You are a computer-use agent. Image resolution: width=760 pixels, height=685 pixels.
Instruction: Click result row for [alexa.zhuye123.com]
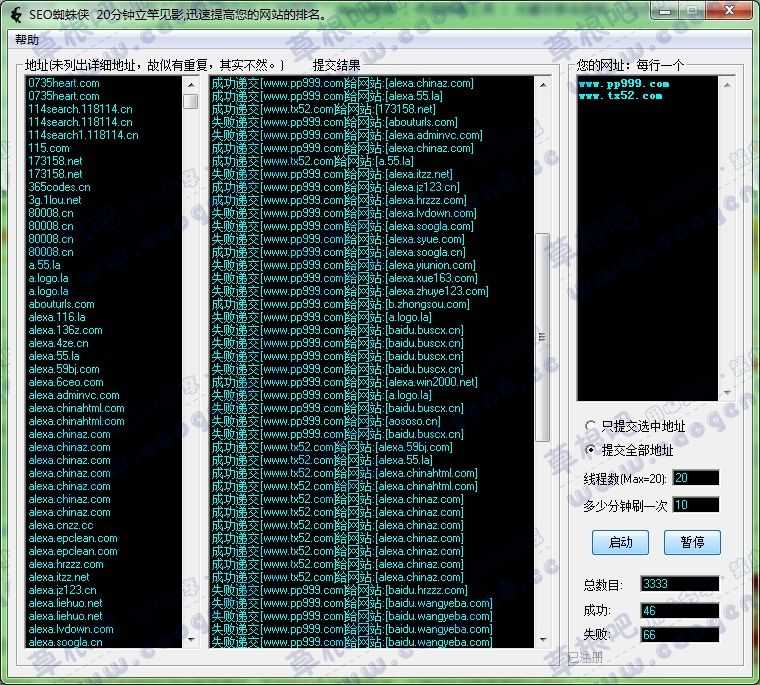coord(350,291)
